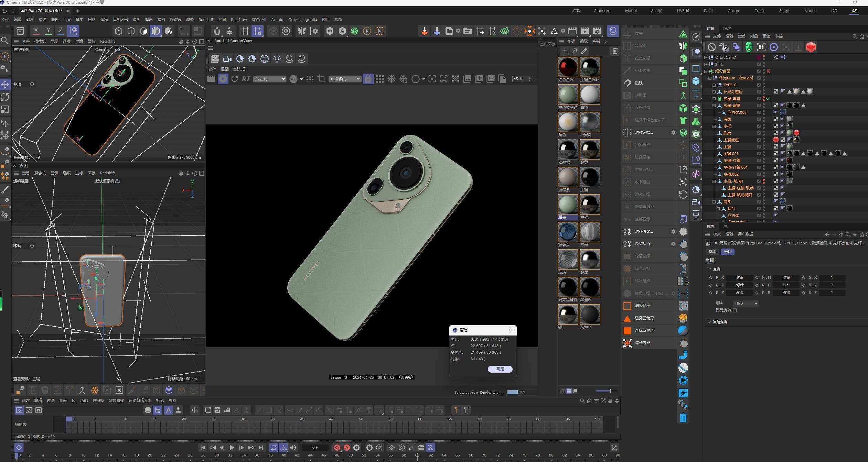The height and width of the screenshot is (462, 868).
Task: Select the 红色金属 material thumbnail
Action: (568, 67)
